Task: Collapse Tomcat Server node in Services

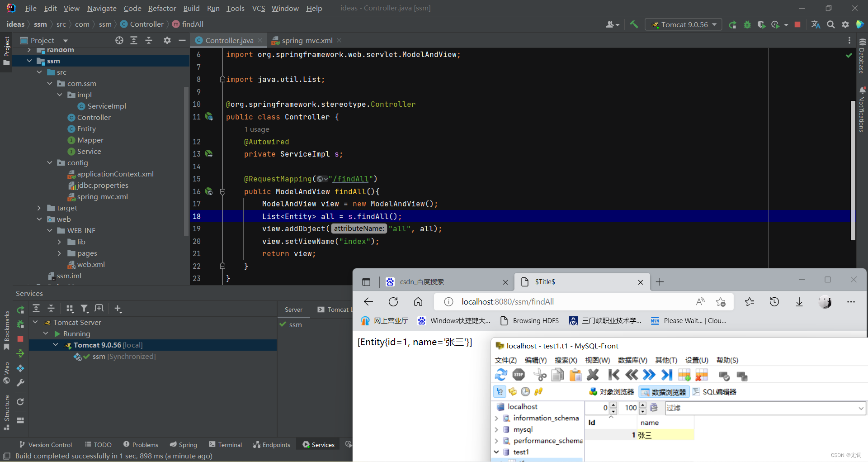Action: point(35,322)
